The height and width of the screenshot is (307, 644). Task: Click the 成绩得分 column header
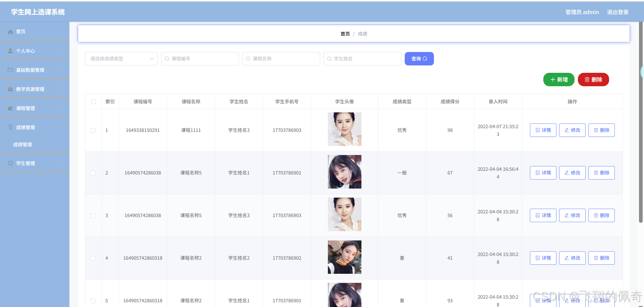tap(450, 102)
